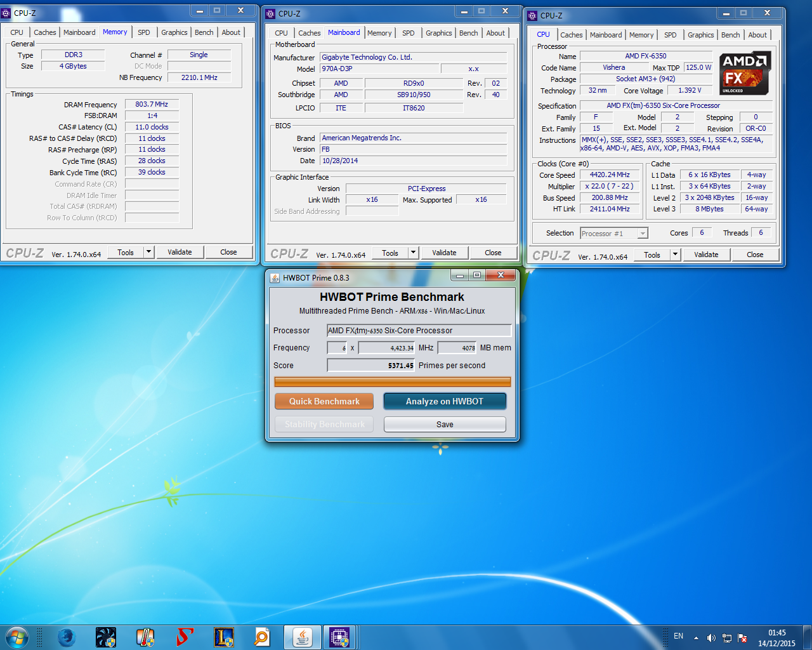Select the NB Frequency value 2210.1 MHz

199,77
